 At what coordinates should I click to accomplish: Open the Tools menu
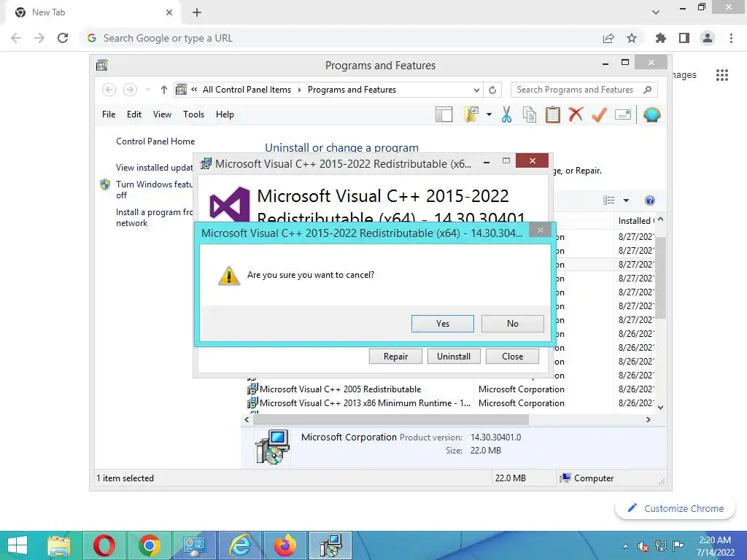[x=193, y=114]
